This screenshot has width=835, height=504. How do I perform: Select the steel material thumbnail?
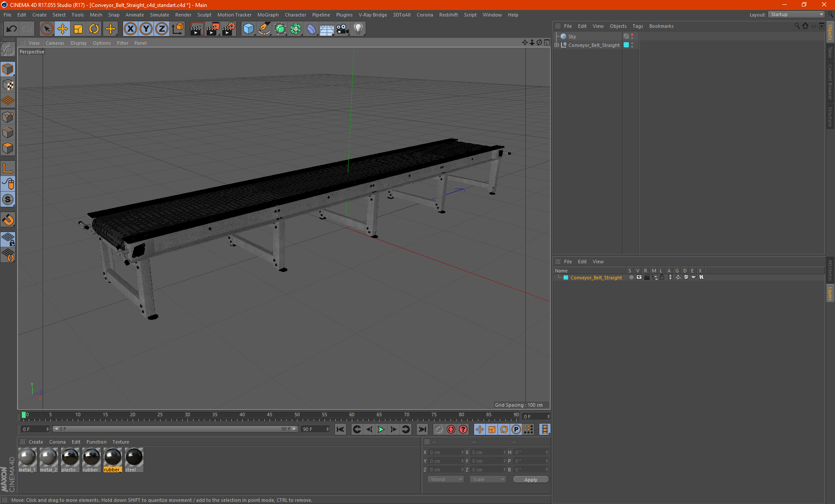tap(134, 460)
